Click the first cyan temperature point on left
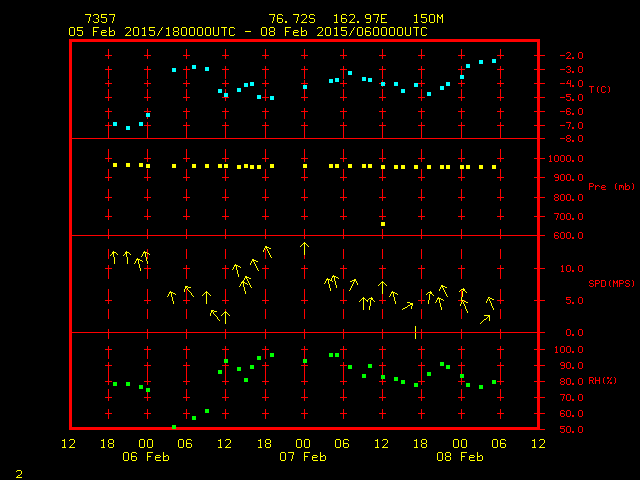Image resolution: width=640 pixels, height=480 pixels. [115, 124]
